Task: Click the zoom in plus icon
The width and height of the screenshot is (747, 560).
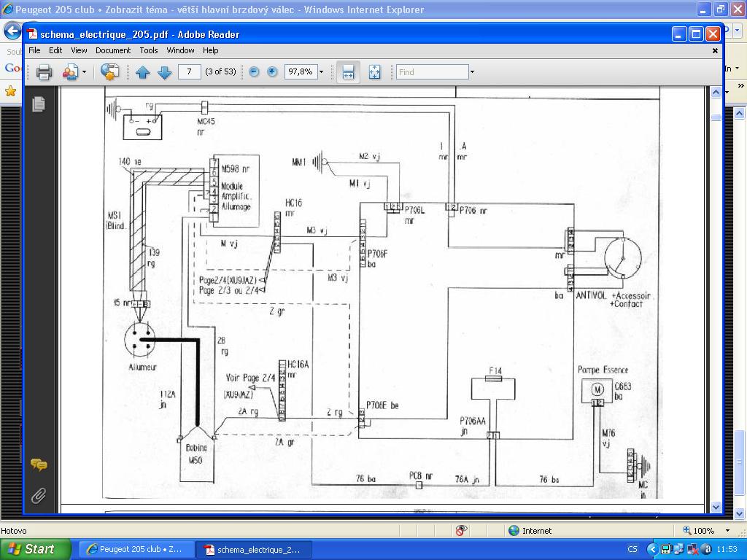Action: (272, 71)
